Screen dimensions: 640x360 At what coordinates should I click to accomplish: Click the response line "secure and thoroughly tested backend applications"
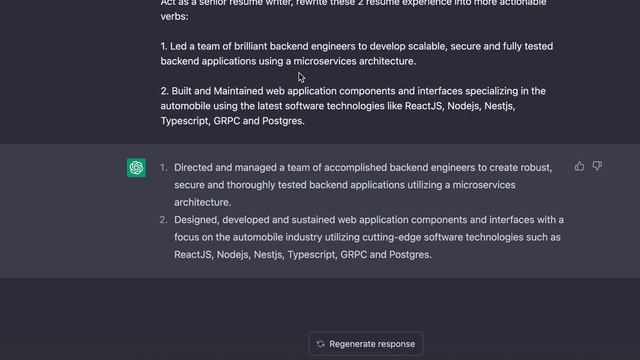tap(289, 185)
